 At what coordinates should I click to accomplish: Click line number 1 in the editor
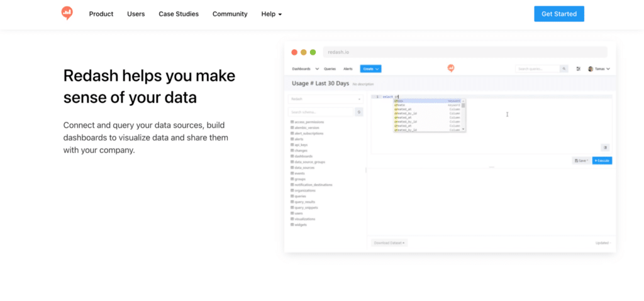[377, 97]
